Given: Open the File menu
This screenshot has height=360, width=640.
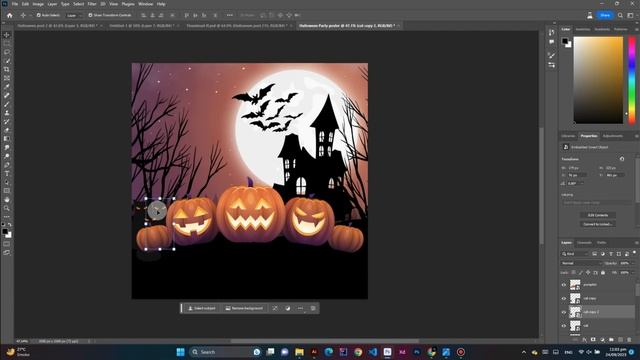Looking at the screenshot, I should click(15, 4).
